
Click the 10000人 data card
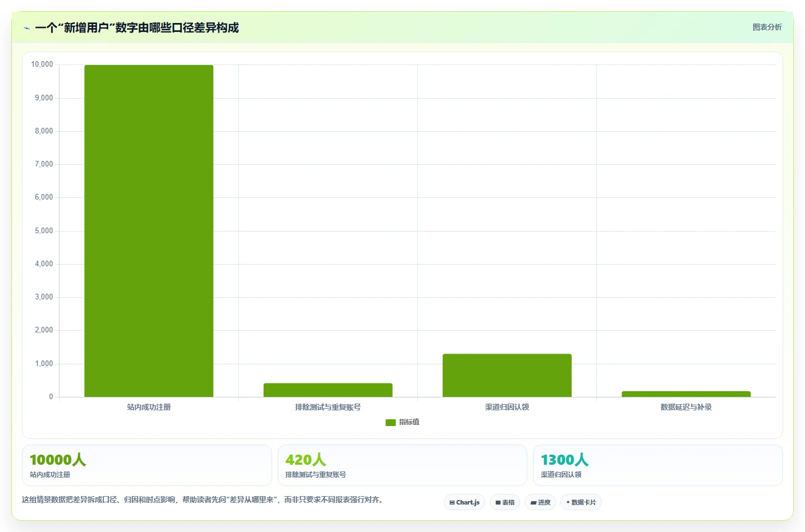[147, 465]
